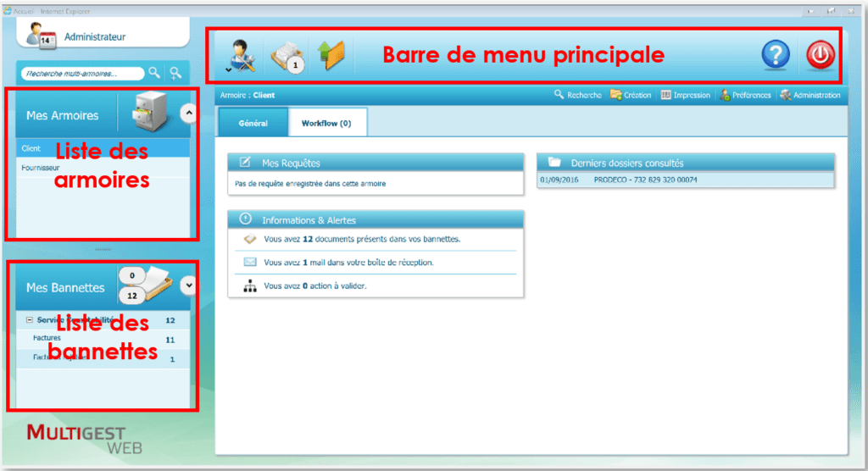Image resolution: width=868 pixels, height=471 pixels.
Task: Collapse the Mes Armoires panel chevron
Action: click(x=189, y=111)
